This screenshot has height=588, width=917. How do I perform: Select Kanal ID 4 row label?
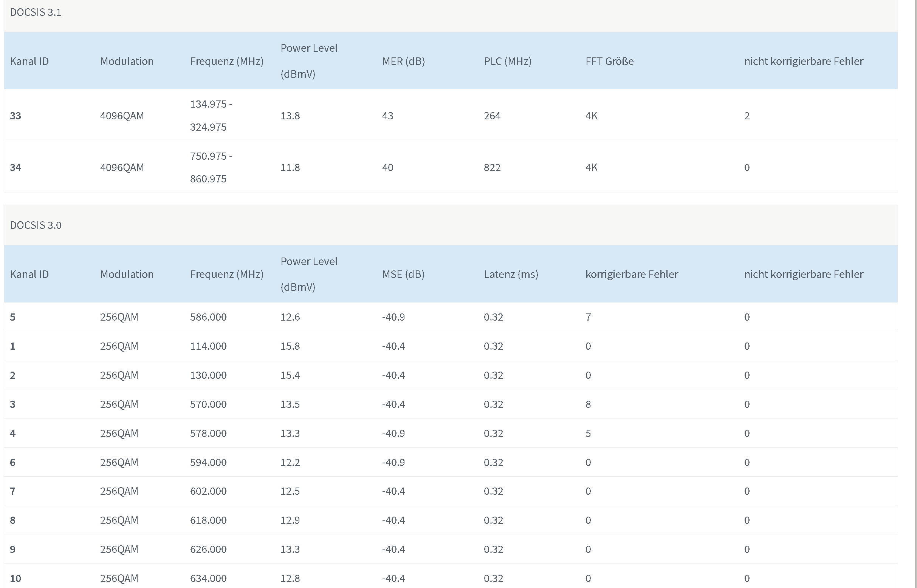[x=12, y=434]
